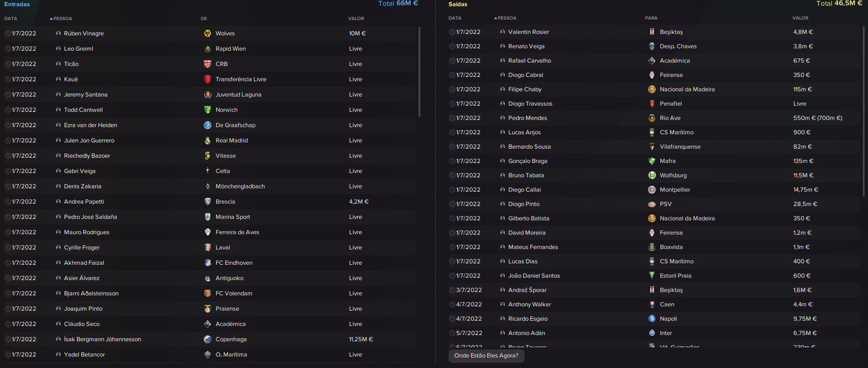868x368 pixels.
Task: Select the Riechedly Bazoer row
Action: pos(210,156)
